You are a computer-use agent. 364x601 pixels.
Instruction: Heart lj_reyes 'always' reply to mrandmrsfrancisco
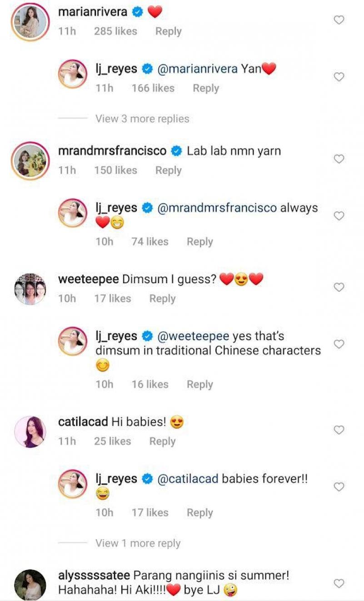coord(339,216)
